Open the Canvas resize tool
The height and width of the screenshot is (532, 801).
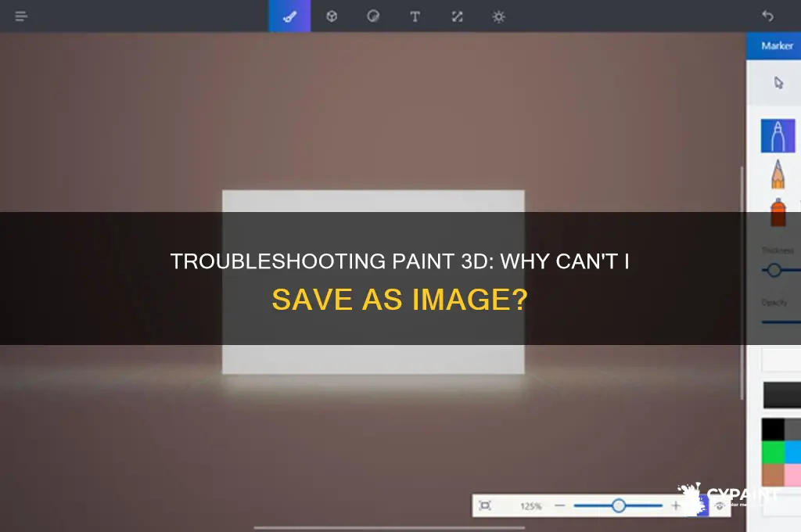pos(457,16)
